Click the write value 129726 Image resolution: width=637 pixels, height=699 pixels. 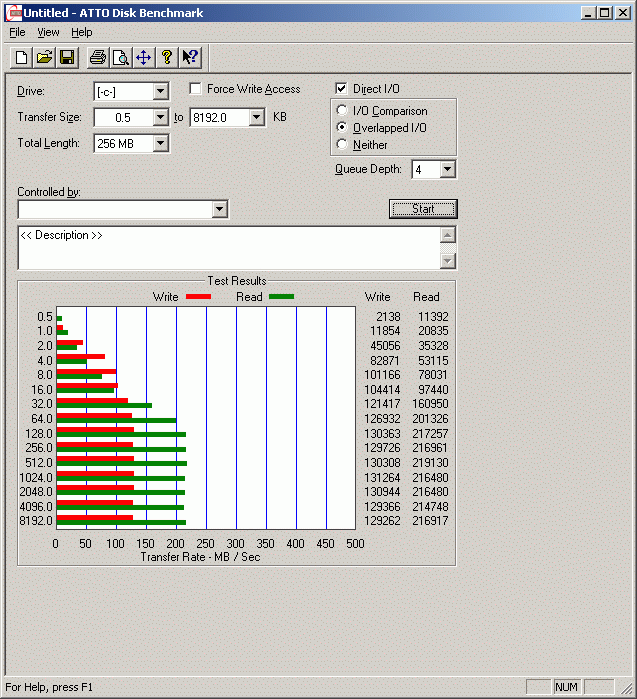(x=382, y=448)
